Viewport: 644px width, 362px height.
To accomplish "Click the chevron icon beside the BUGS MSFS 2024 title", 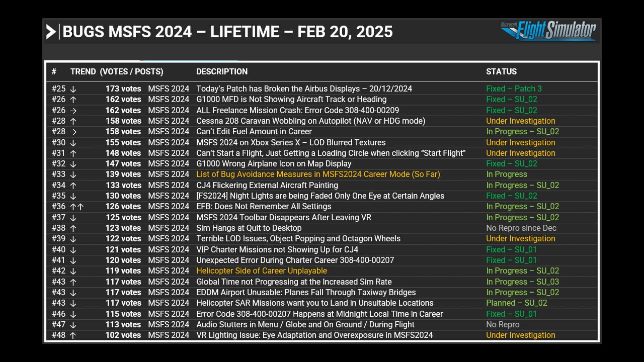I will 51,32.
